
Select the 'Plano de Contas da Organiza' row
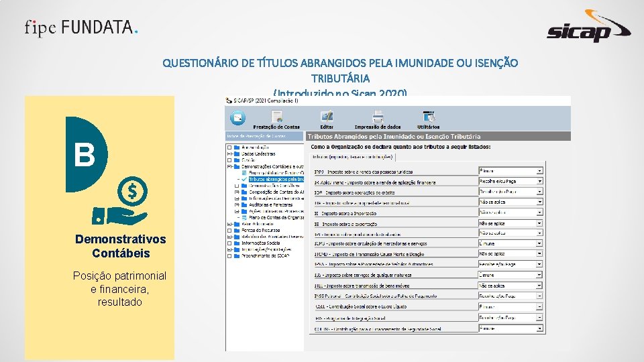pos(276,217)
